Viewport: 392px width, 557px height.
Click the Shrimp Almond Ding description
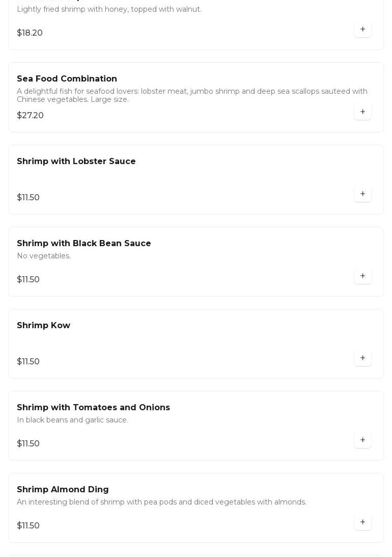[x=161, y=502]
